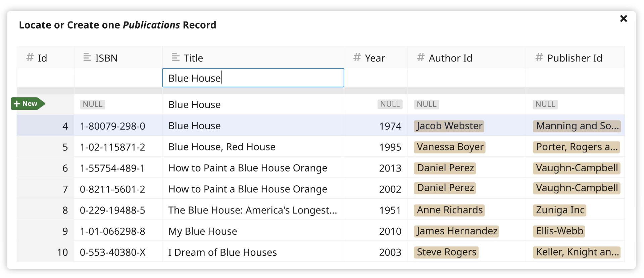This screenshot has width=644, height=278.
Task: Click the number-type icon beside Publisher Id
Action: (x=539, y=57)
